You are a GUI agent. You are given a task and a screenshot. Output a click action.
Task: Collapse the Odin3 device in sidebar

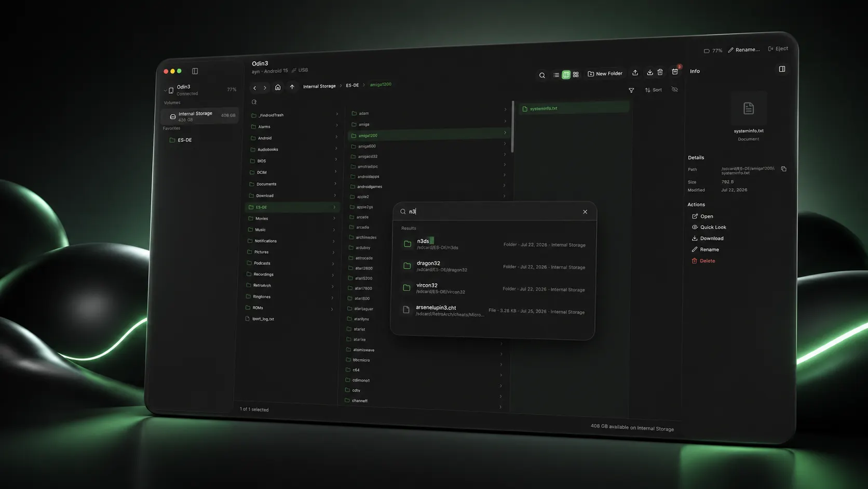point(165,90)
